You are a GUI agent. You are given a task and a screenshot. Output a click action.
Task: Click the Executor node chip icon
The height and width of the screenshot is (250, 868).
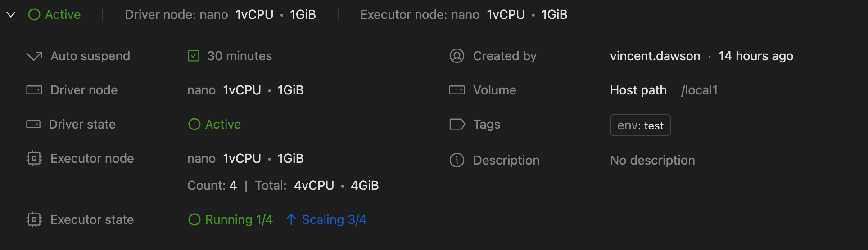click(x=34, y=159)
